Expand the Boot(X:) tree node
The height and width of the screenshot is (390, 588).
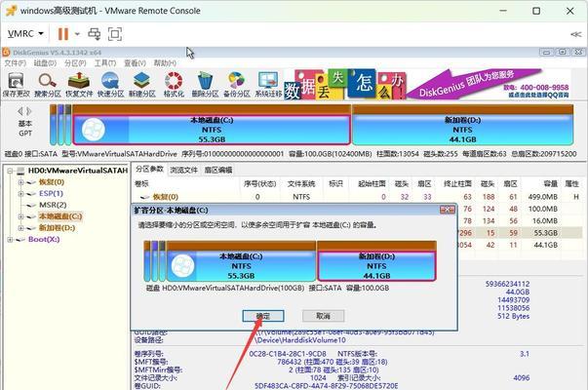coord(10,240)
